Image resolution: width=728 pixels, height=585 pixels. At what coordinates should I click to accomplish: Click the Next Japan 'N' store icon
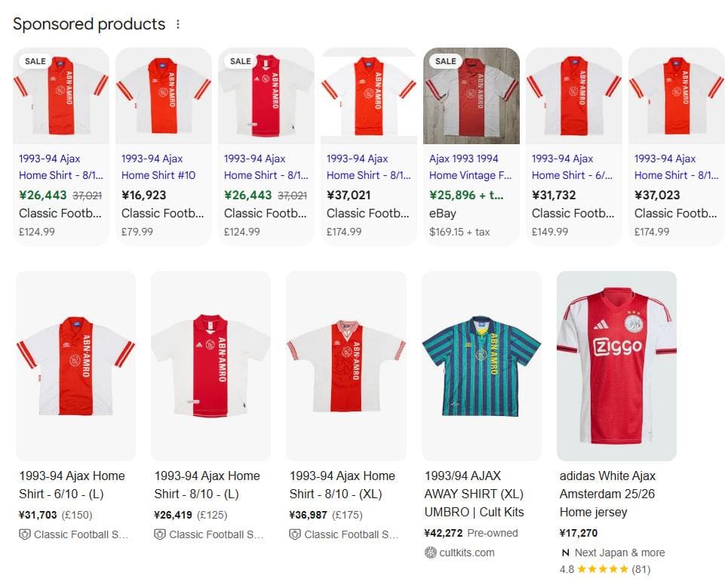pyautogui.click(x=565, y=553)
